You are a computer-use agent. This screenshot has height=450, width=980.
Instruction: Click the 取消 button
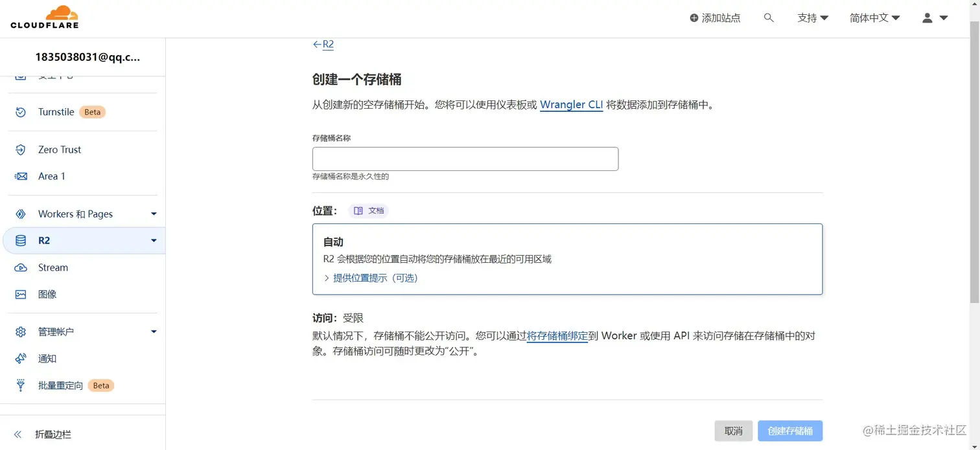click(x=734, y=431)
